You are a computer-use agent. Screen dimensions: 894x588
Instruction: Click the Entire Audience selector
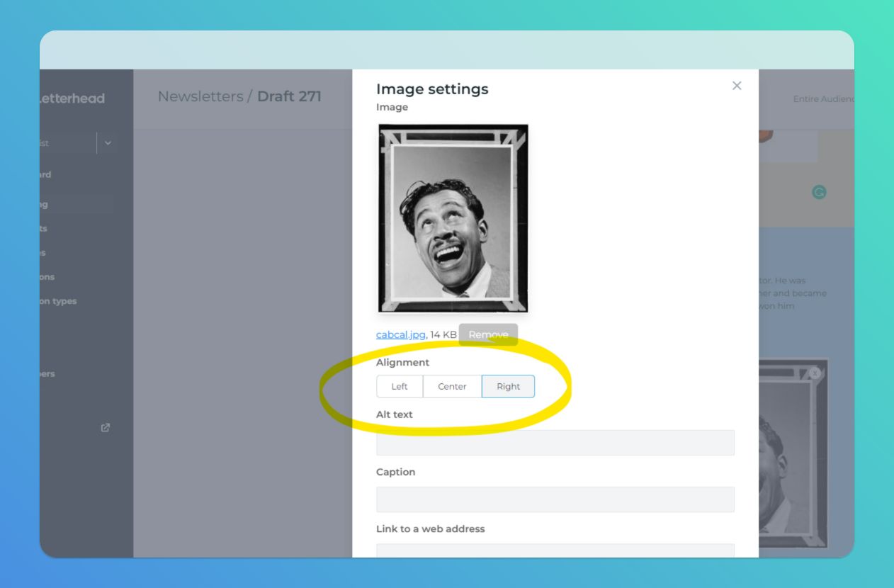point(823,99)
